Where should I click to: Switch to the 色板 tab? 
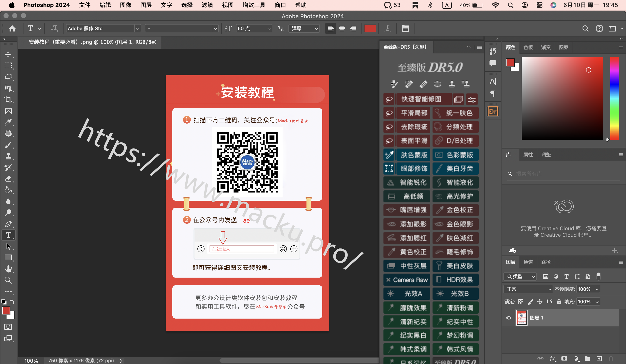[528, 47]
